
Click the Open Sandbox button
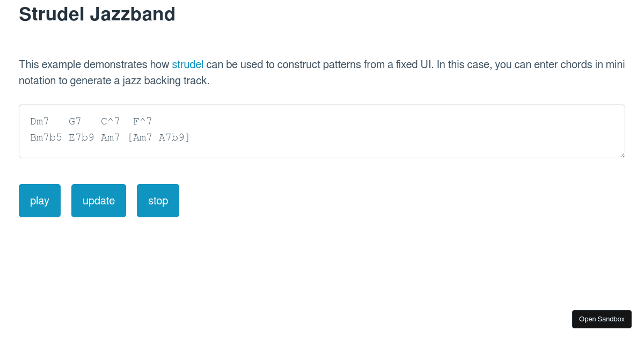pyautogui.click(x=602, y=319)
